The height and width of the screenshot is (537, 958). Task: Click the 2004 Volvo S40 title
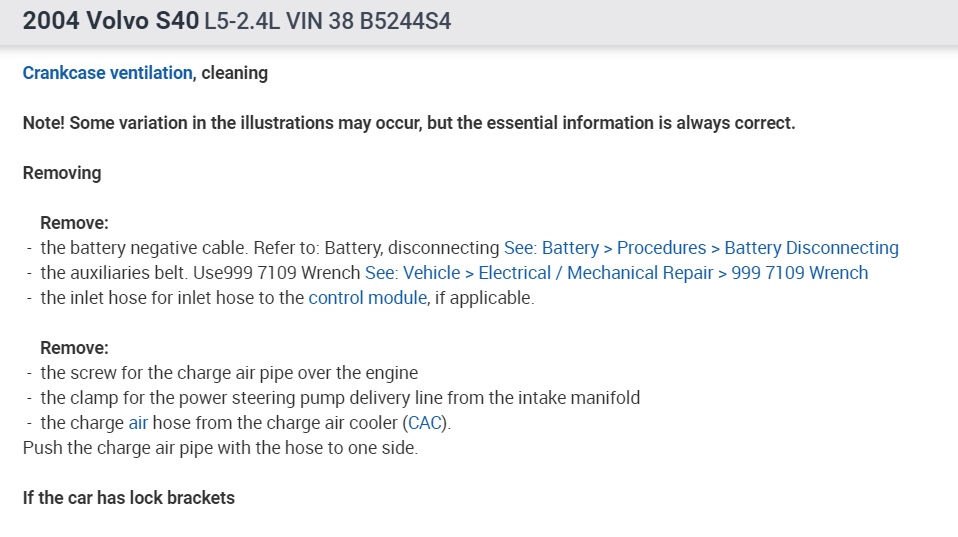tap(110, 21)
